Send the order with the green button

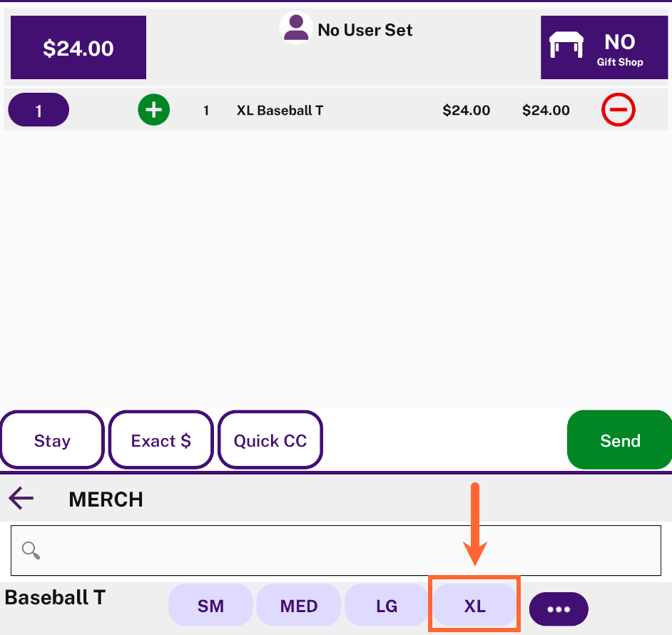(x=620, y=440)
